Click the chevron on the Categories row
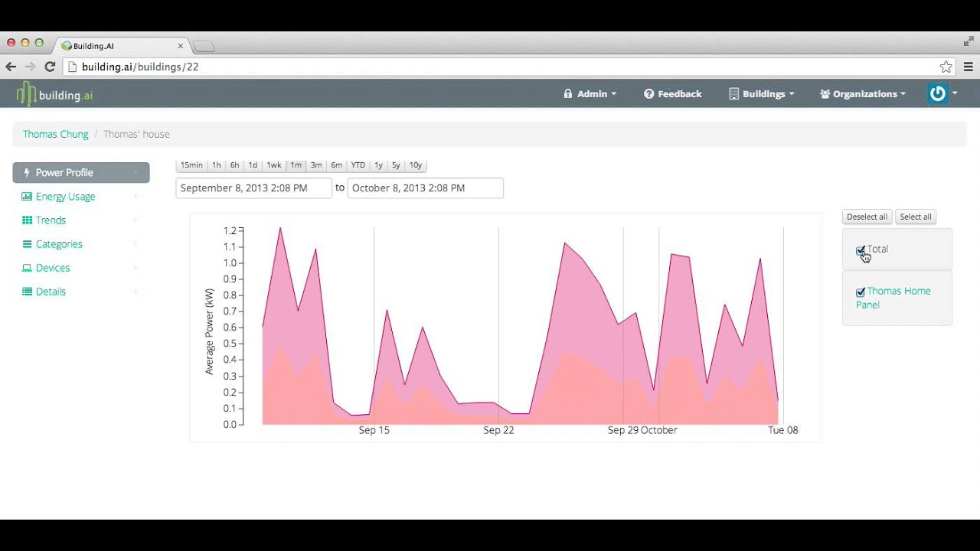The image size is (980, 551). 136,244
